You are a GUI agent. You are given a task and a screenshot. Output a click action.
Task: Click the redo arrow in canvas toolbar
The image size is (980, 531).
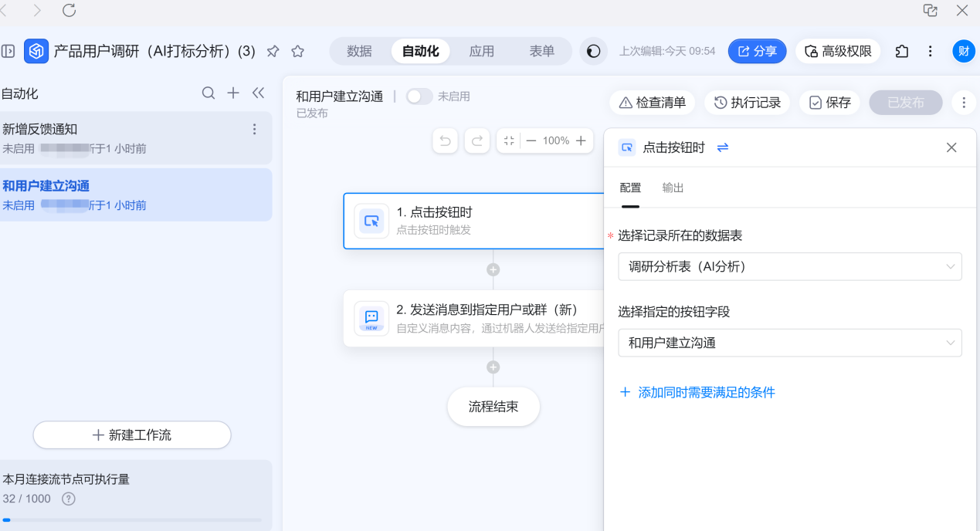[x=477, y=140]
